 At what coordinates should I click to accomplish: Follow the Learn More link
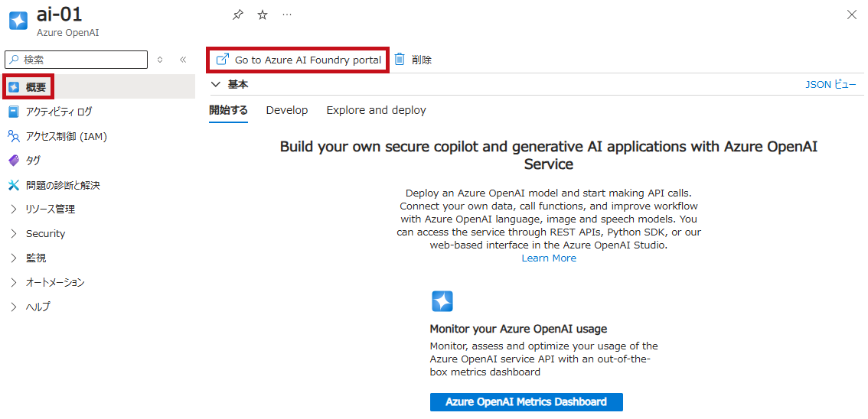click(x=549, y=258)
